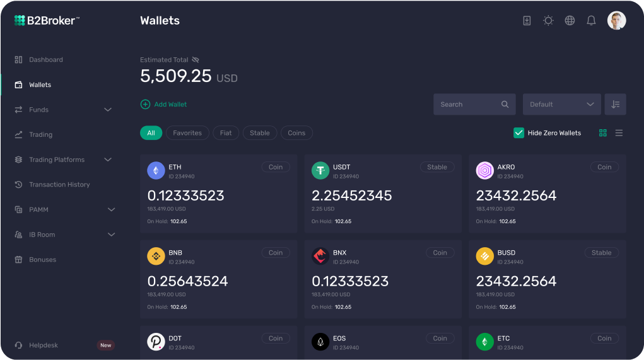644x360 pixels.
Task: Hide estimated total with eye icon
Action: coord(196,59)
